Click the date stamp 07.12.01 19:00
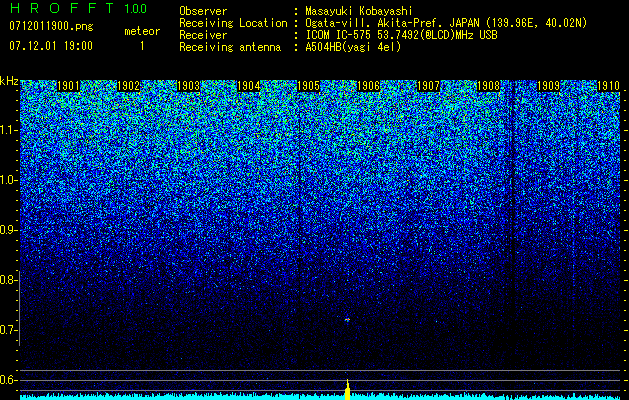The image size is (629, 400). (x=51, y=46)
